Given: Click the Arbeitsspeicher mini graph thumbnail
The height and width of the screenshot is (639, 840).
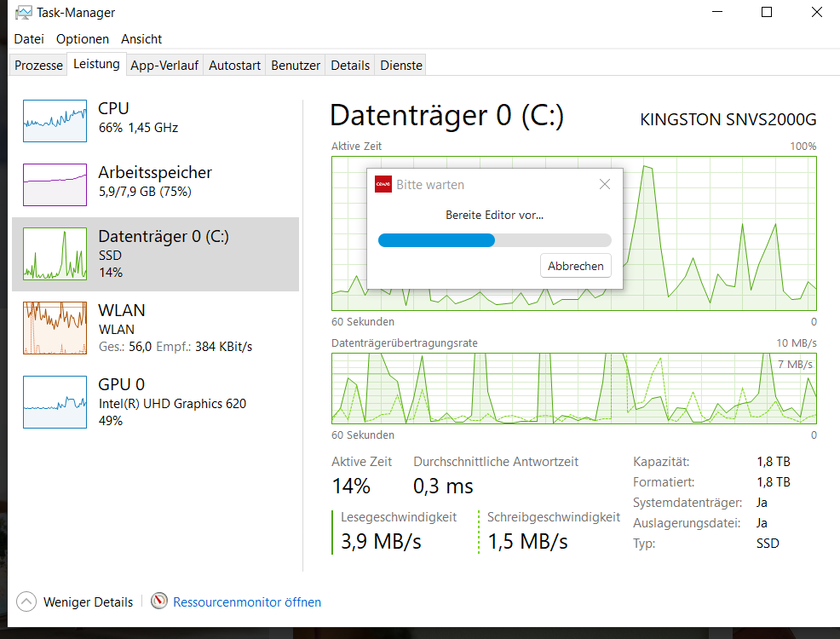Looking at the screenshot, I should (55, 185).
